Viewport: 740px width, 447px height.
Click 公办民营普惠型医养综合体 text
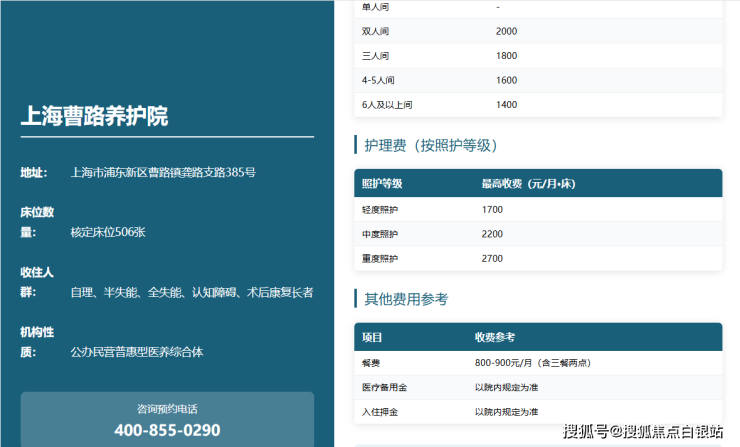coord(137,352)
